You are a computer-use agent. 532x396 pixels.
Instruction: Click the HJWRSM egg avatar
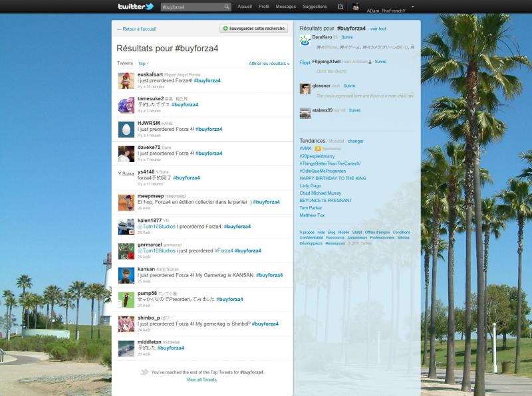click(126, 130)
